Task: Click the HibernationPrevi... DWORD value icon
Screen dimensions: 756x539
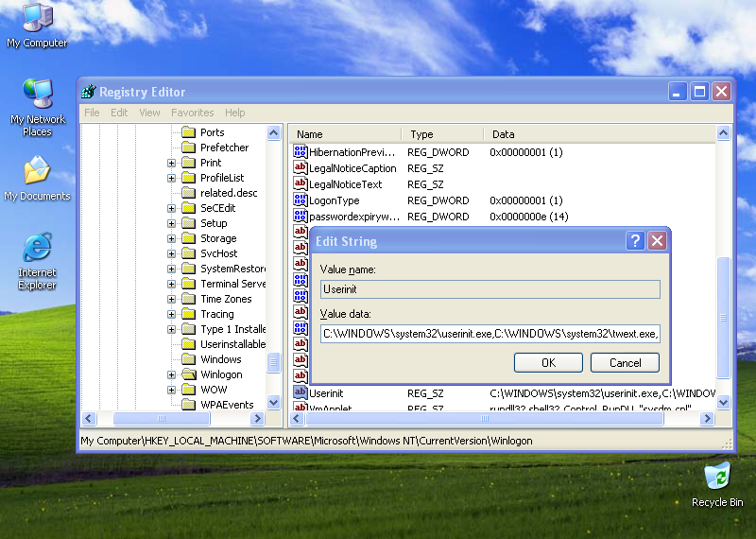Action: (x=300, y=151)
